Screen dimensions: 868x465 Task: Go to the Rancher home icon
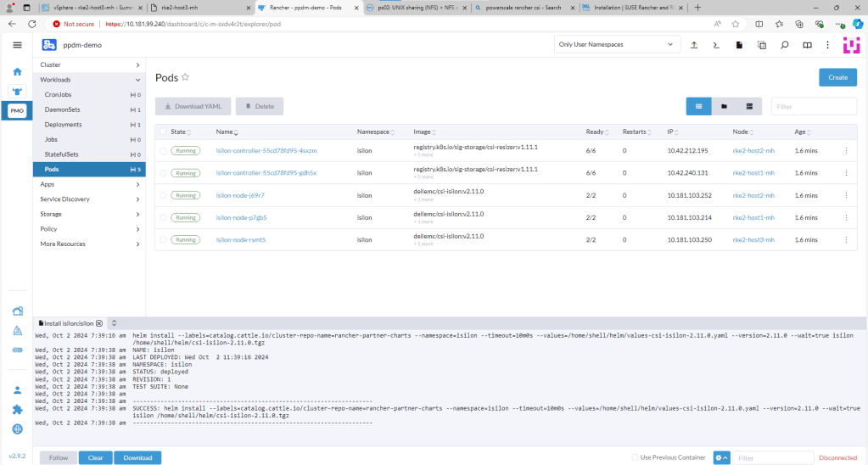click(x=17, y=71)
